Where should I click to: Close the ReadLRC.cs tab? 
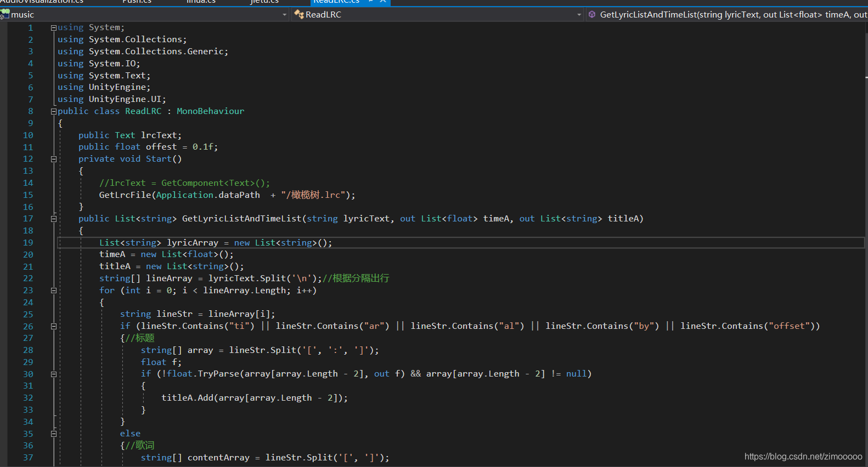click(383, 2)
